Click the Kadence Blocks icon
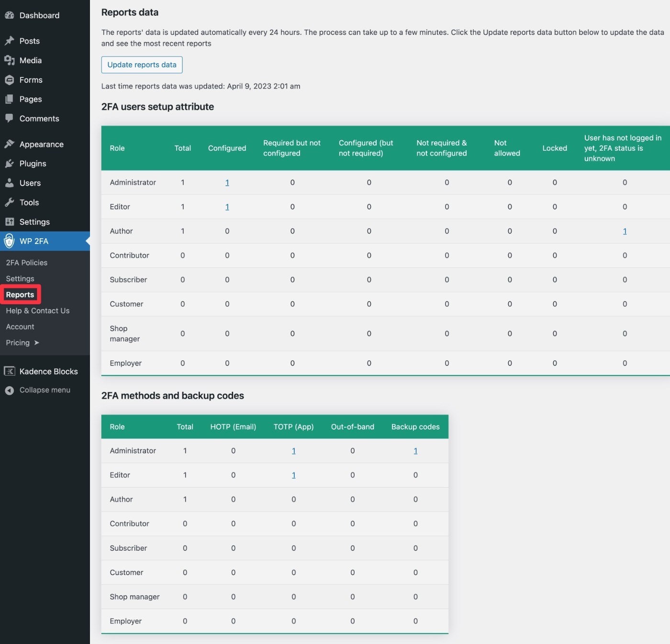This screenshot has height=644, width=670. click(9, 371)
